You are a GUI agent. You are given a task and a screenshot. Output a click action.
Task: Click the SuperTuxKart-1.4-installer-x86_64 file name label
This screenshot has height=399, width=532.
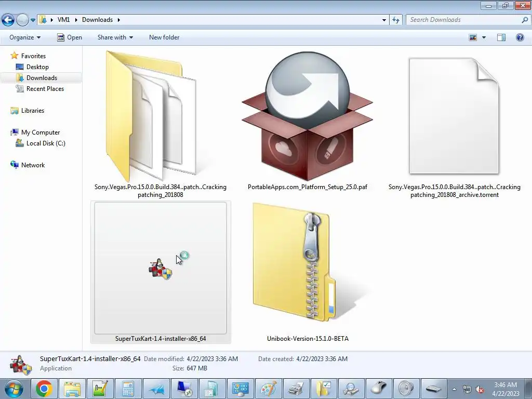161,338
